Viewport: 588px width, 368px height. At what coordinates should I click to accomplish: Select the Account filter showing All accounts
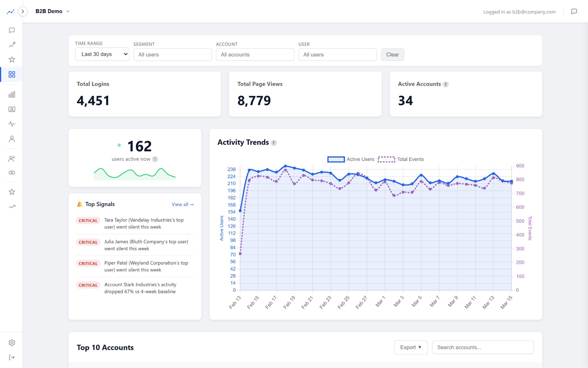(255, 54)
